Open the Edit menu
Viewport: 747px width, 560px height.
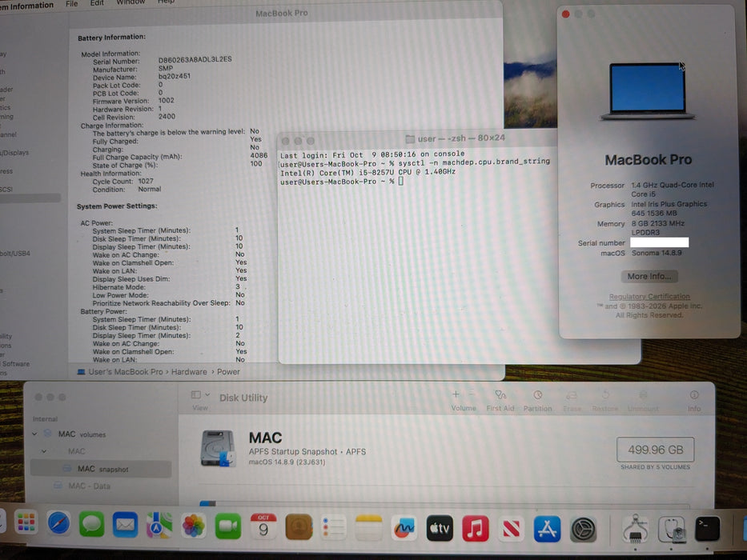pyautogui.click(x=97, y=3)
